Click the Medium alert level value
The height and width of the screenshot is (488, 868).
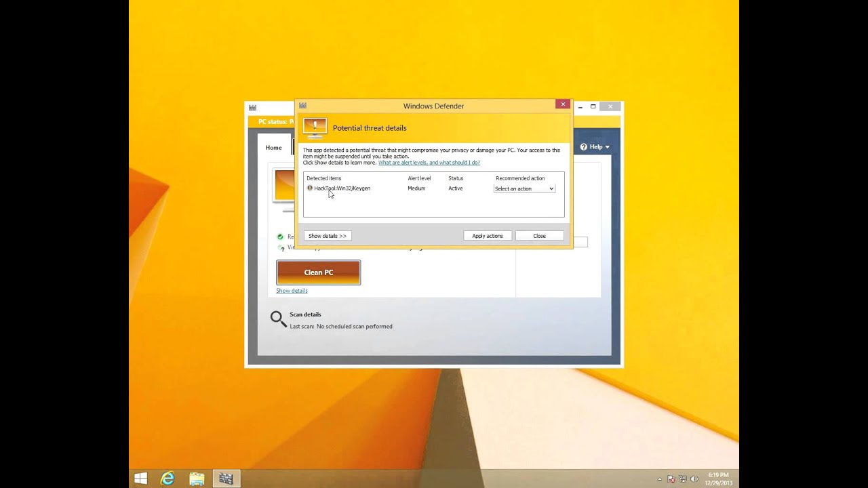(x=416, y=188)
